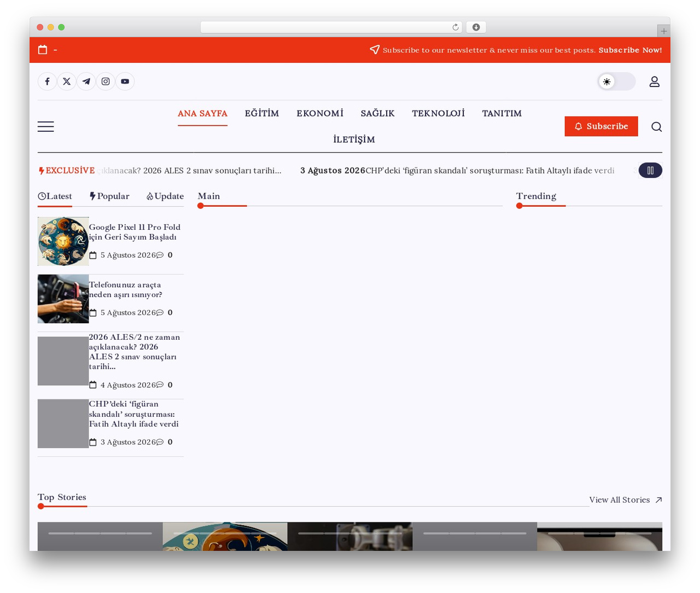Go to ANA SAYFA menu item
Viewport: 700px width, 593px height.
click(x=202, y=113)
